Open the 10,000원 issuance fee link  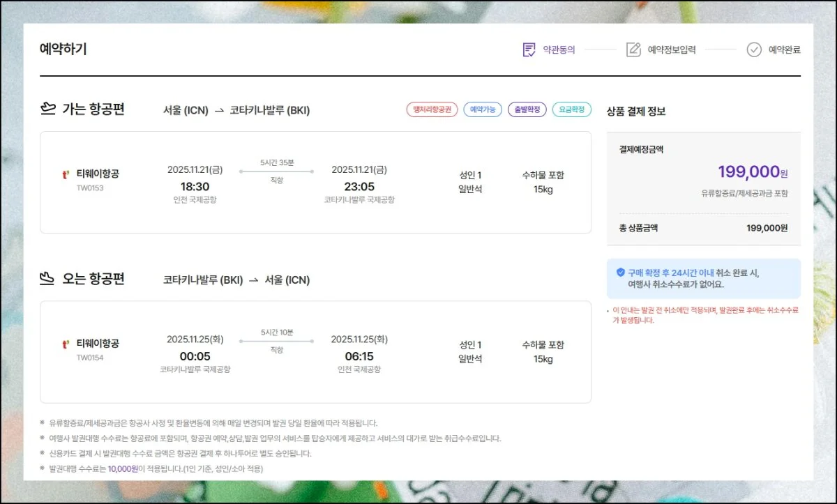[123, 469]
